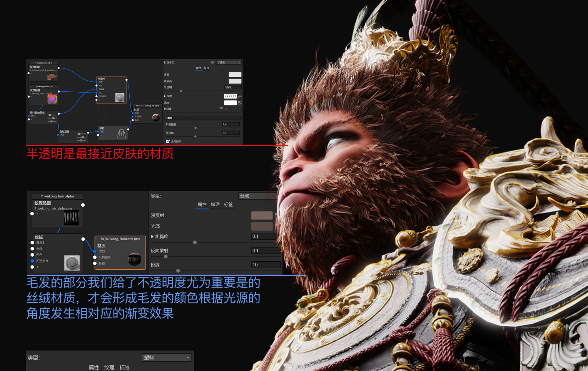Click the 折射指数 slider handle
588x371 pixels.
196,128
